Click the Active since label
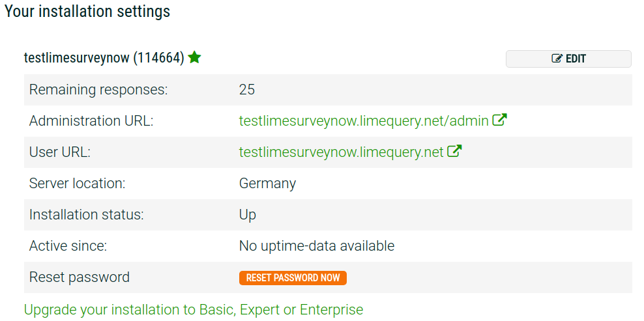This screenshot has width=644, height=321. click(68, 246)
